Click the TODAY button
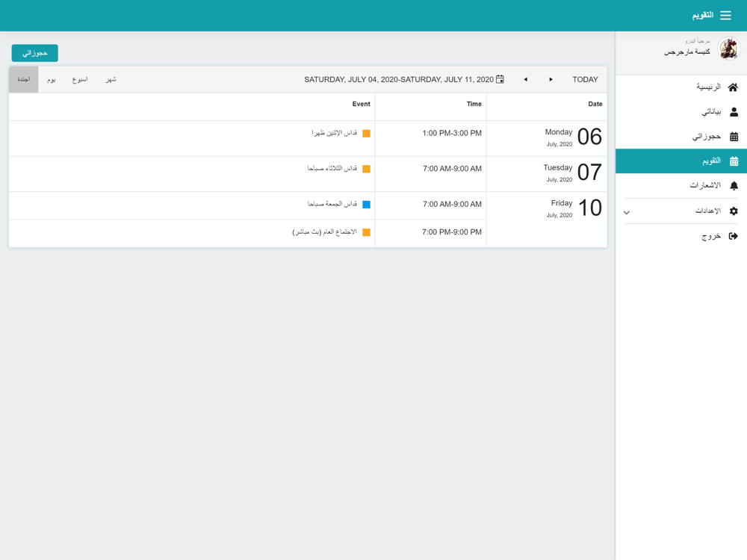 (x=585, y=80)
